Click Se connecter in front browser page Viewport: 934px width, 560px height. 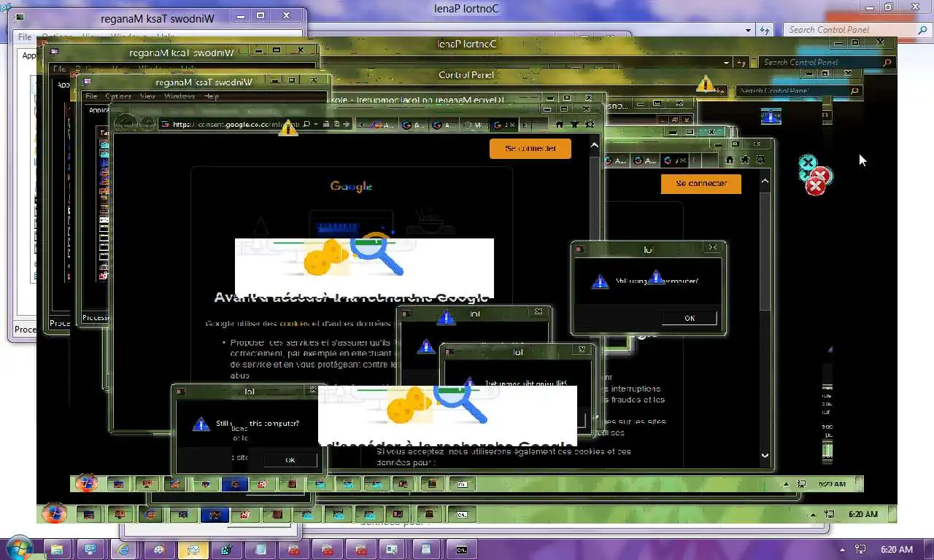pyautogui.click(x=530, y=148)
